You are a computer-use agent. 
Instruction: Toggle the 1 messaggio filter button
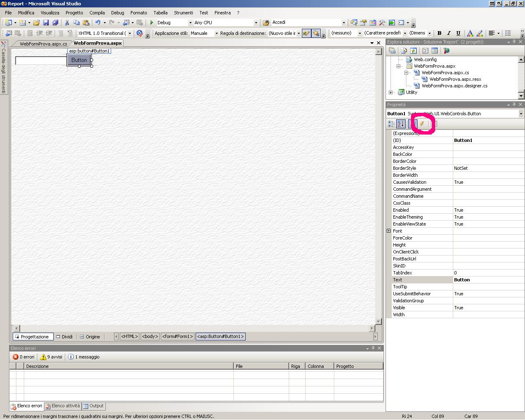(84, 357)
